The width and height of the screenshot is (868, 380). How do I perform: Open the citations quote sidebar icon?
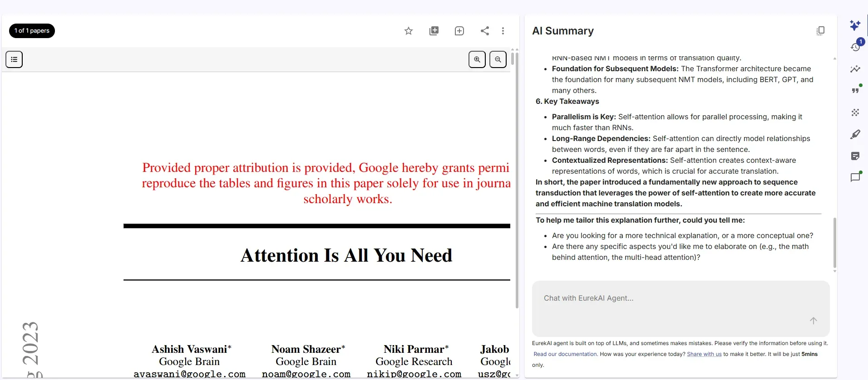click(x=855, y=91)
